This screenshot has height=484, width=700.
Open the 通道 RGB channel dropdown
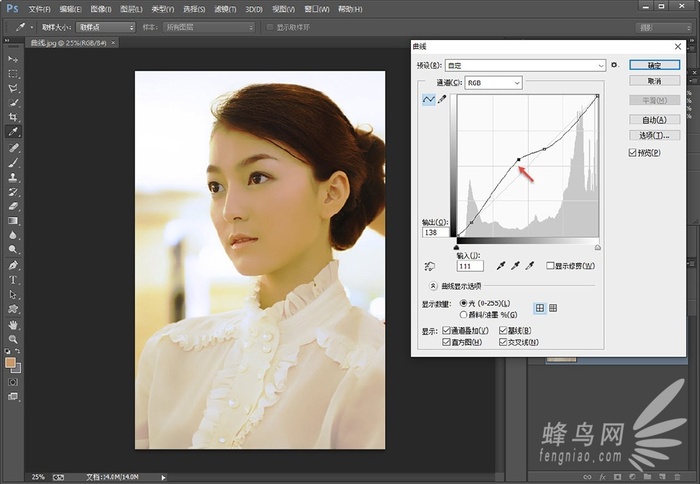point(492,82)
